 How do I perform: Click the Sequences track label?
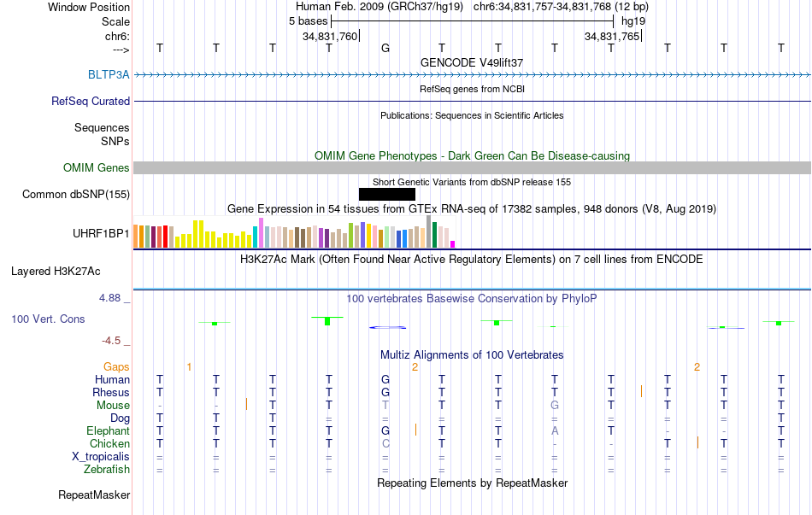102,127
